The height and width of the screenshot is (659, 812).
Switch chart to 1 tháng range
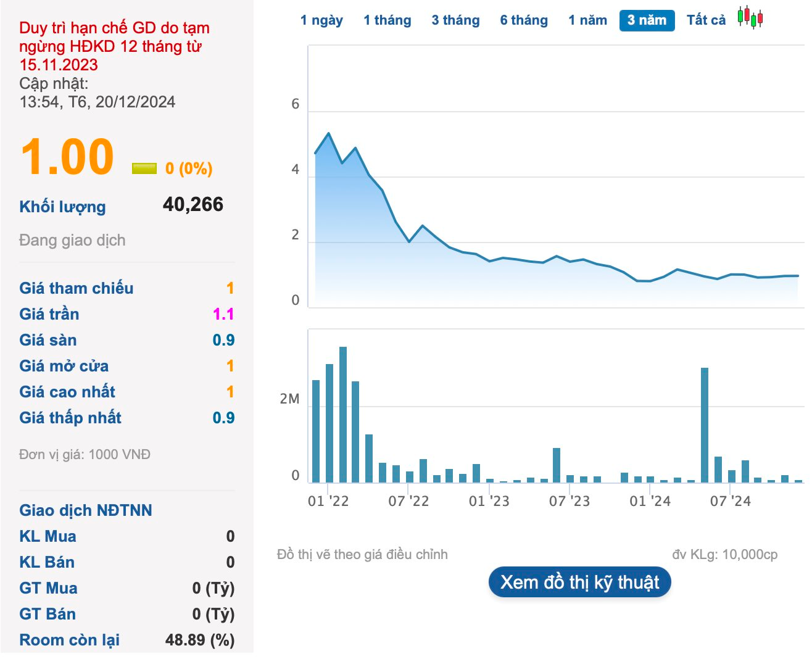[387, 20]
